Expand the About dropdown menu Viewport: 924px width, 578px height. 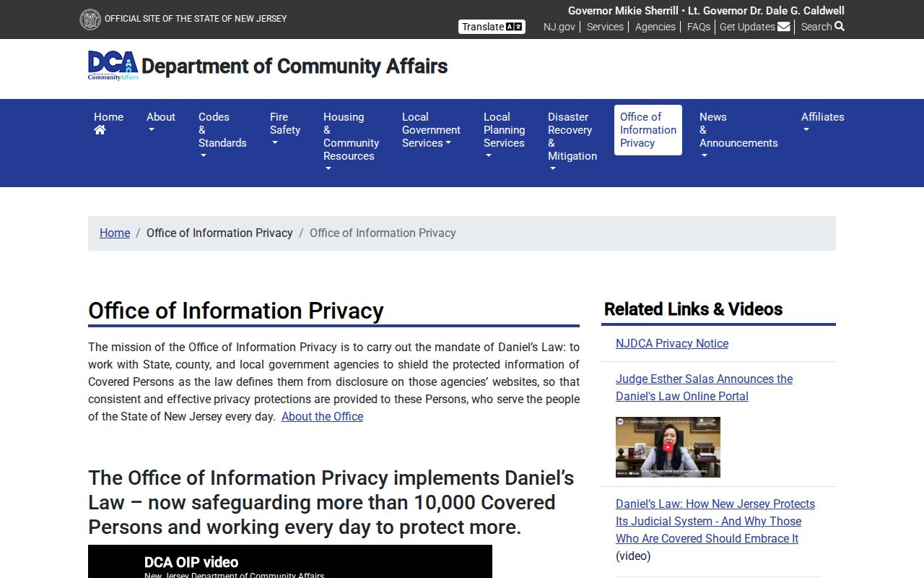pyautogui.click(x=160, y=123)
